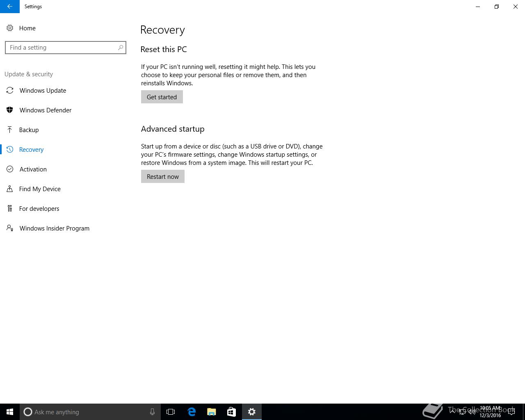
Task: Launch Microsoft Edge from the taskbar
Action: 192,412
